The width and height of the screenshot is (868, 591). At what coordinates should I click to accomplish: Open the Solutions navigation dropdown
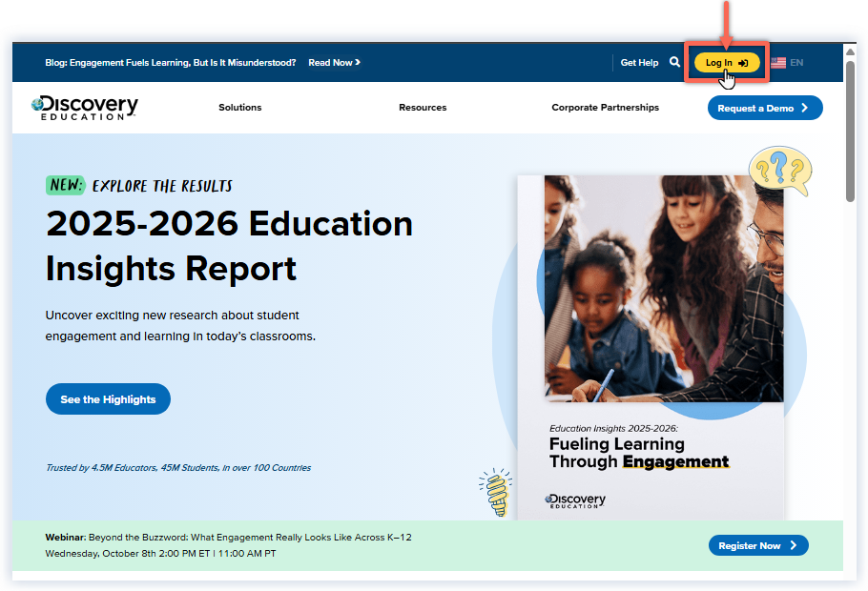tap(239, 108)
